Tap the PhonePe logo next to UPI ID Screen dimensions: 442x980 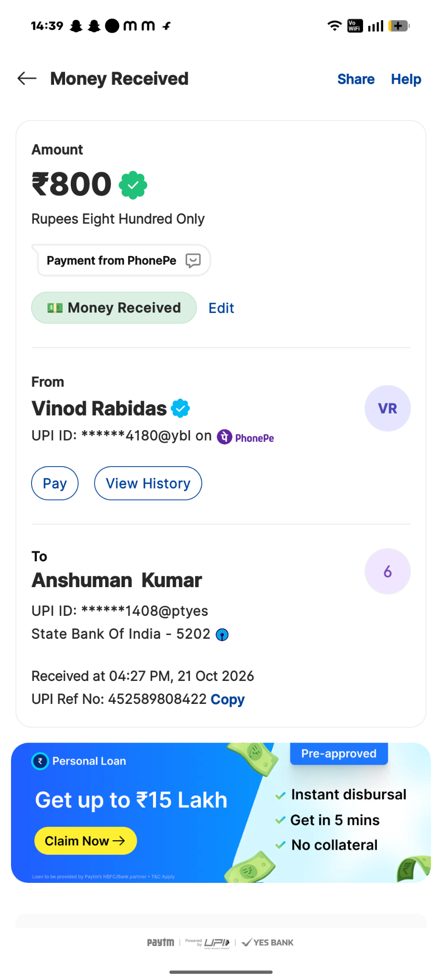(x=245, y=437)
